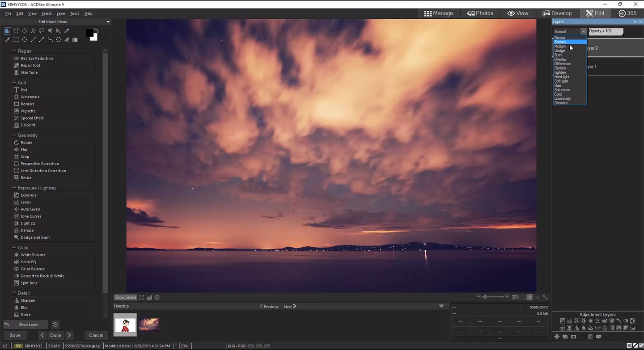
Task: Click the Save button
Action: pos(15,335)
